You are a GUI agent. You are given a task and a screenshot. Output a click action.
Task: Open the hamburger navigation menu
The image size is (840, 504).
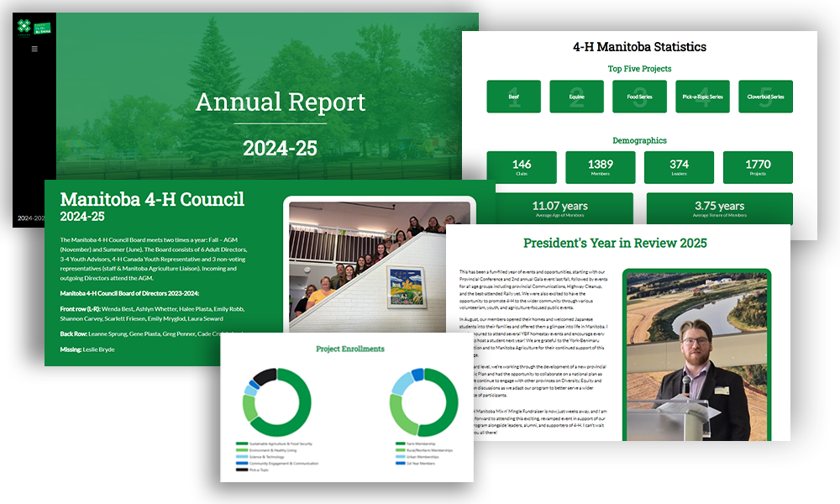[x=34, y=48]
